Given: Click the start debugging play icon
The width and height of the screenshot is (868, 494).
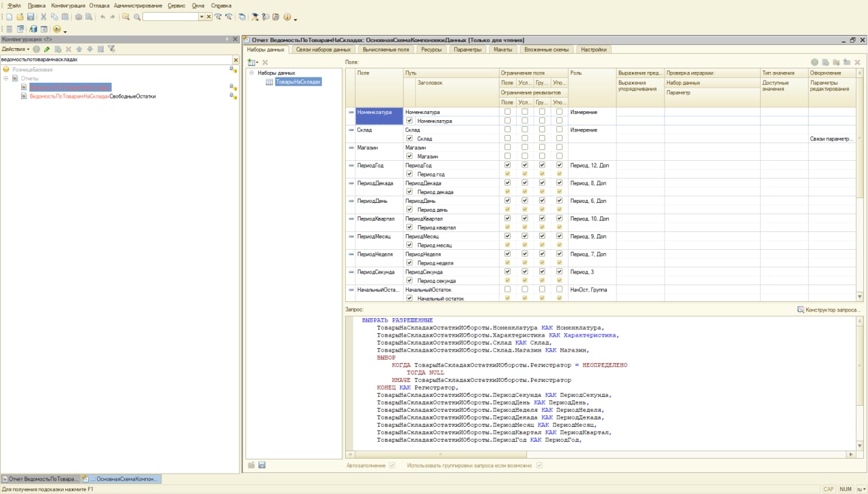Looking at the screenshot, I should click(57, 29).
